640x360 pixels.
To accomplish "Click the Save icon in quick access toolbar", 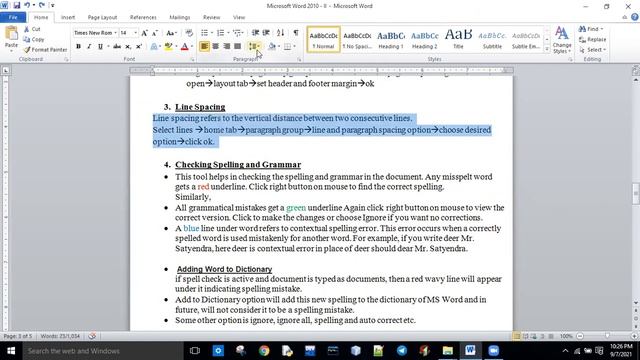I will 17,5.
